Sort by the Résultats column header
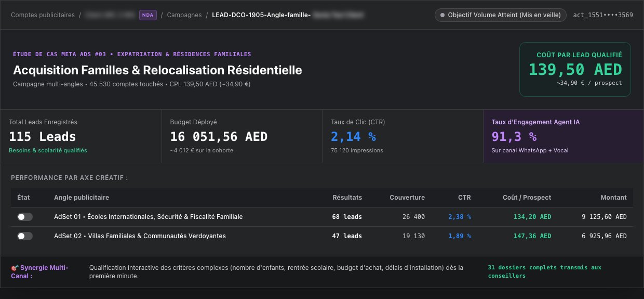This screenshot has width=644, height=299. [x=347, y=198]
